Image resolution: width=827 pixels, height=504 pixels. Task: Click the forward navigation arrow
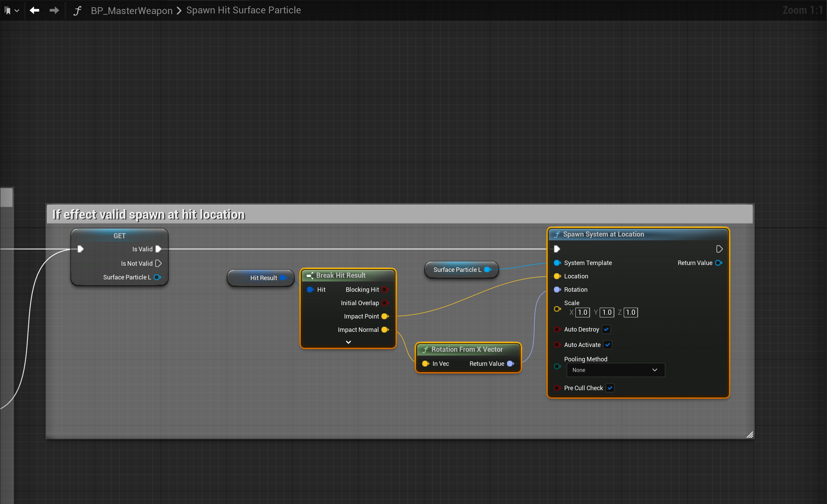[54, 10]
